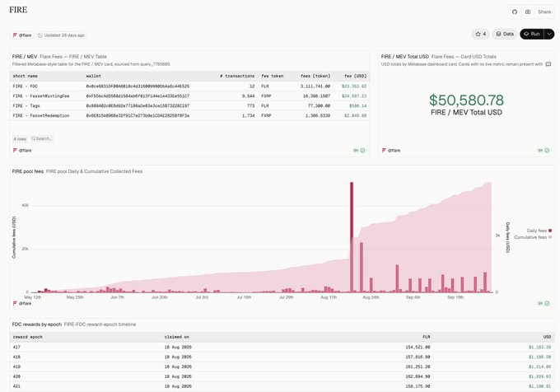Screen dimensions: 560x392
Task: Sort FDC rewards by 'USD' column header
Action: (x=547, y=337)
